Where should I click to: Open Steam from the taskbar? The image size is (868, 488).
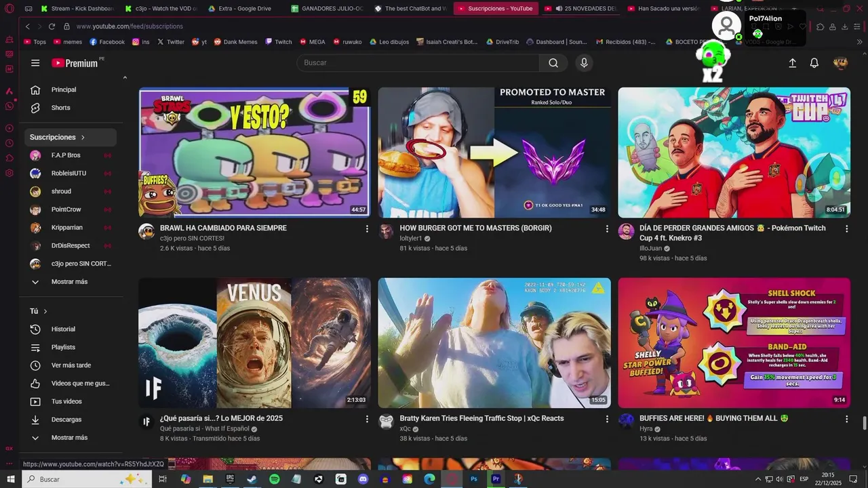252,479
